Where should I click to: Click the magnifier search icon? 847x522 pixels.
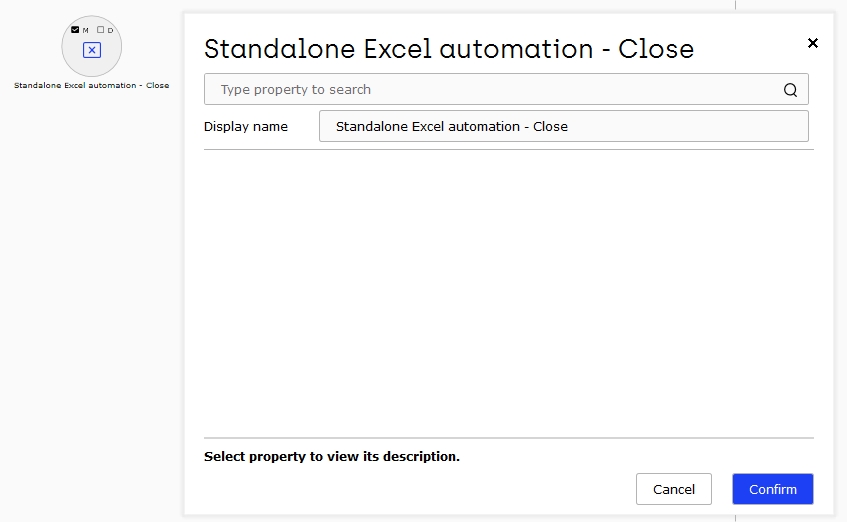click(x=790, y=90)
